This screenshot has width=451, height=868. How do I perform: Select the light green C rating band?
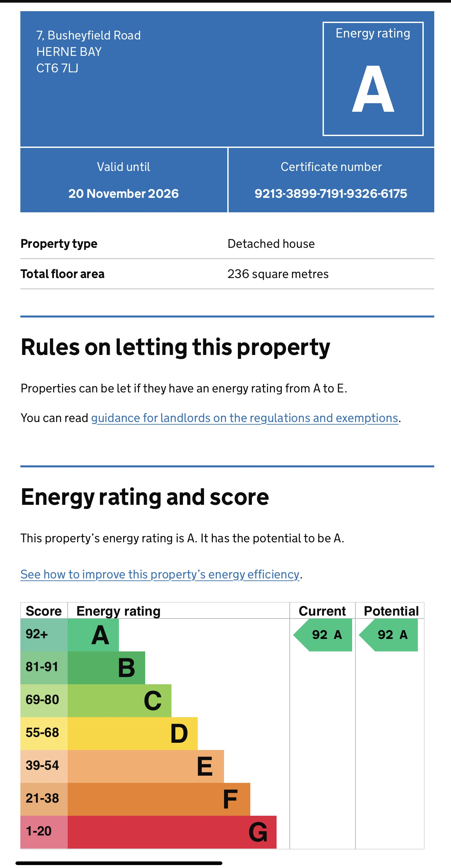point(120,700)
